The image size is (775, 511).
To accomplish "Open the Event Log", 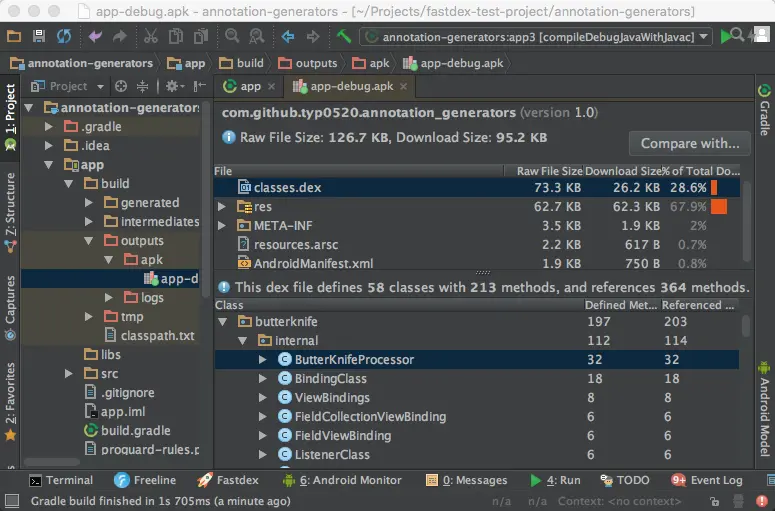I will pyautogui.click(x=707, y=480).
